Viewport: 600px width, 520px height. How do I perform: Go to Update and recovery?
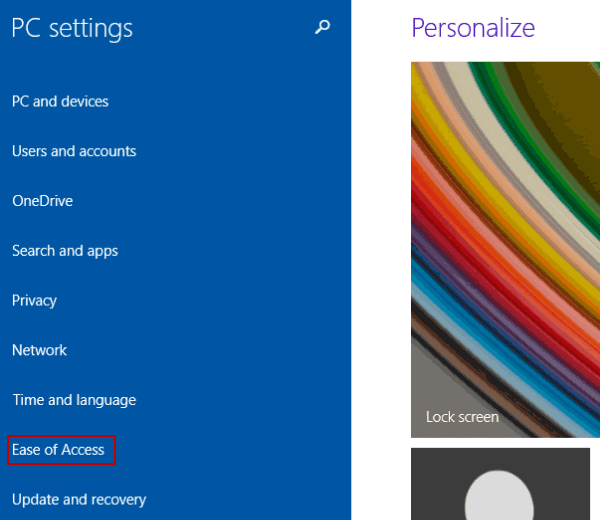79,500
